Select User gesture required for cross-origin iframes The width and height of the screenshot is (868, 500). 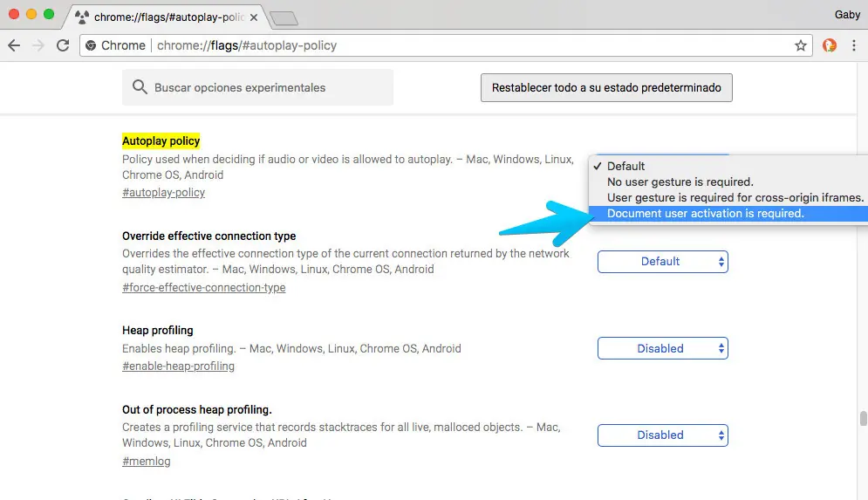point(728,198)
